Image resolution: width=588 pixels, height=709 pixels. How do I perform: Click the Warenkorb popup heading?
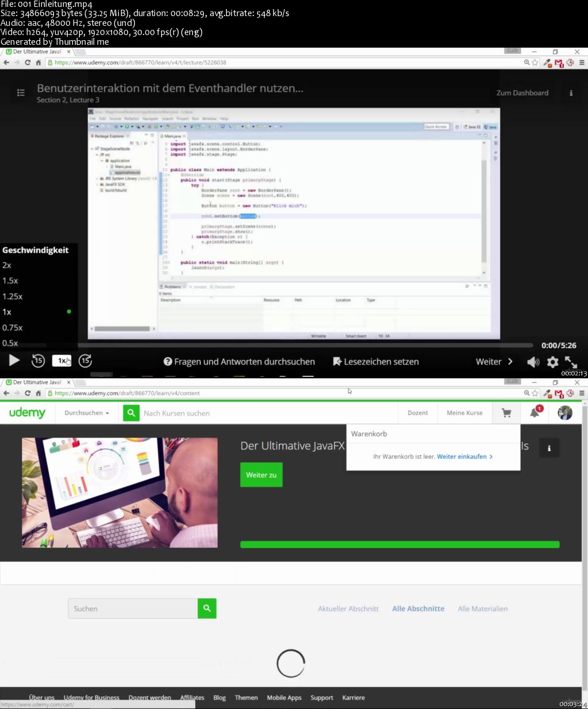coord(369,434)
